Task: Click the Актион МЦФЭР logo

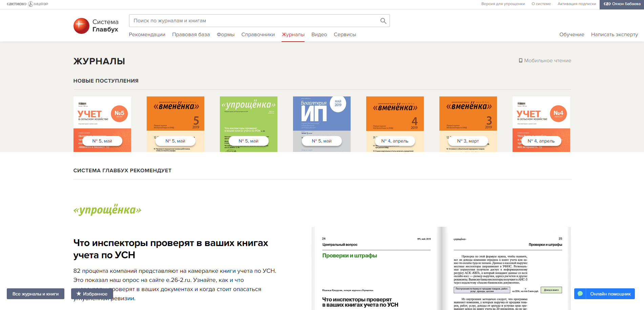Action: (x=27, y=4)
